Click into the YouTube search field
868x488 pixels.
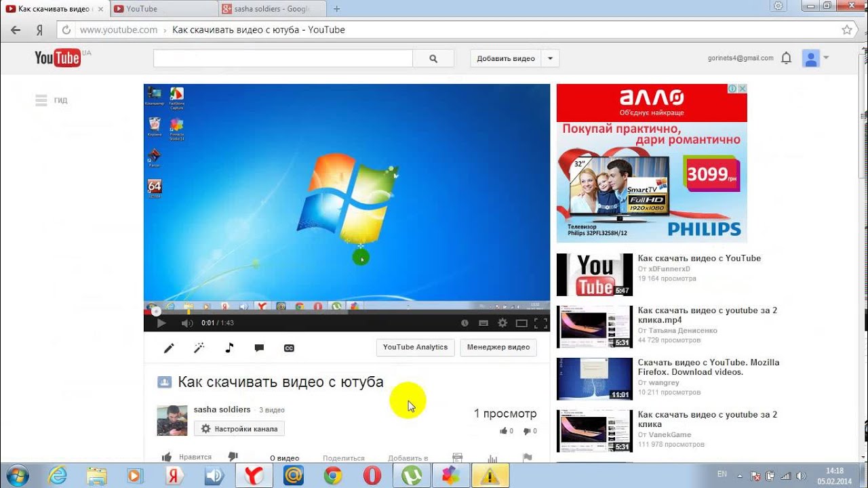click(283, 58)
